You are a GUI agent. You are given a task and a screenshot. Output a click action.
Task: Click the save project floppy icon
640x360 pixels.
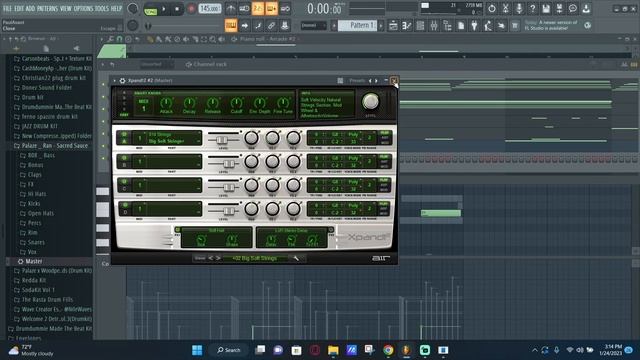546,8
